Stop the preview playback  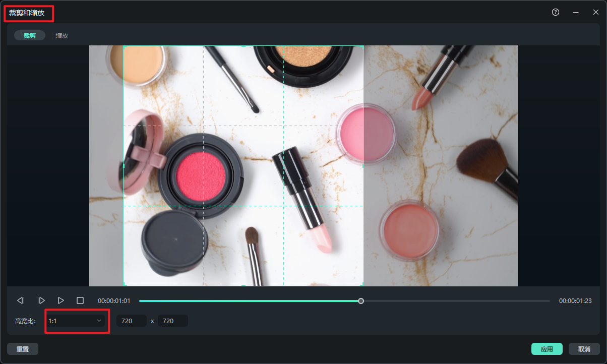coord(80,300)
